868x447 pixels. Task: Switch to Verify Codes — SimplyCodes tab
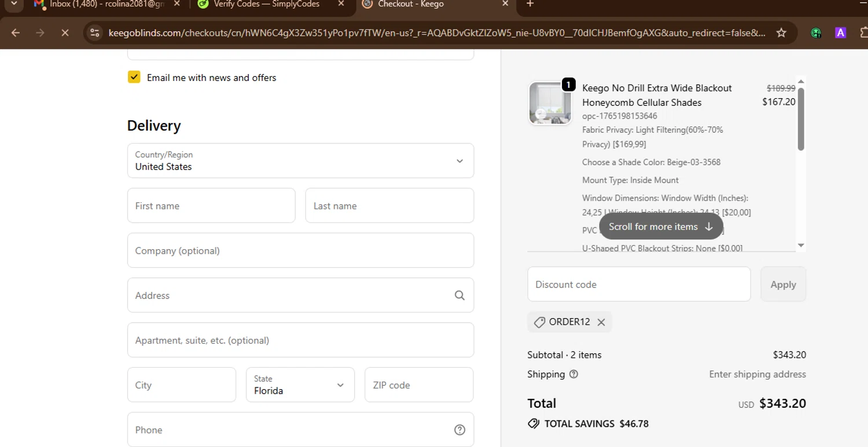[266, 4]
